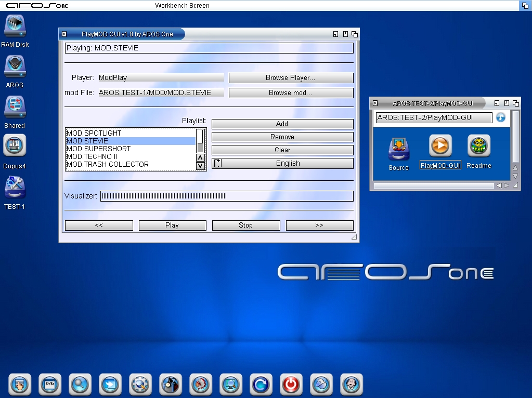Select MOD.SPOTLIGHT in the playlist
This screenshot has width=532, height=398.
click(131, 133)
